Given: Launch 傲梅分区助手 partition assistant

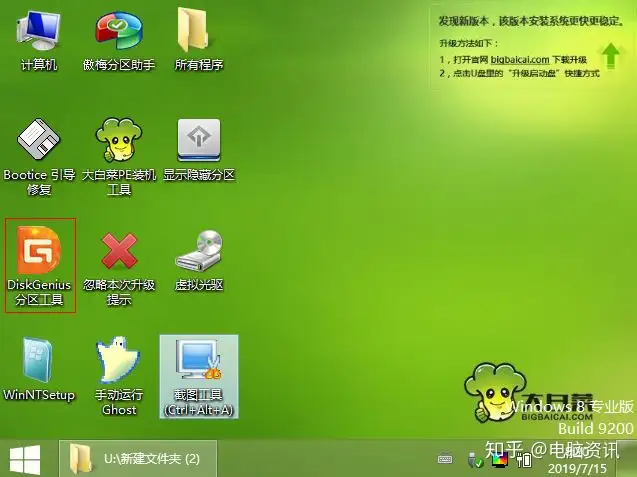Looking at the screenshot, I should point(119,41).
